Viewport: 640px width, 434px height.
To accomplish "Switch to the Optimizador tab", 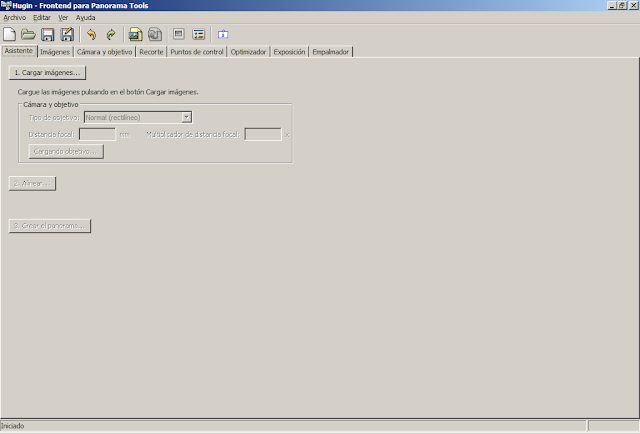I will [248, 52].
